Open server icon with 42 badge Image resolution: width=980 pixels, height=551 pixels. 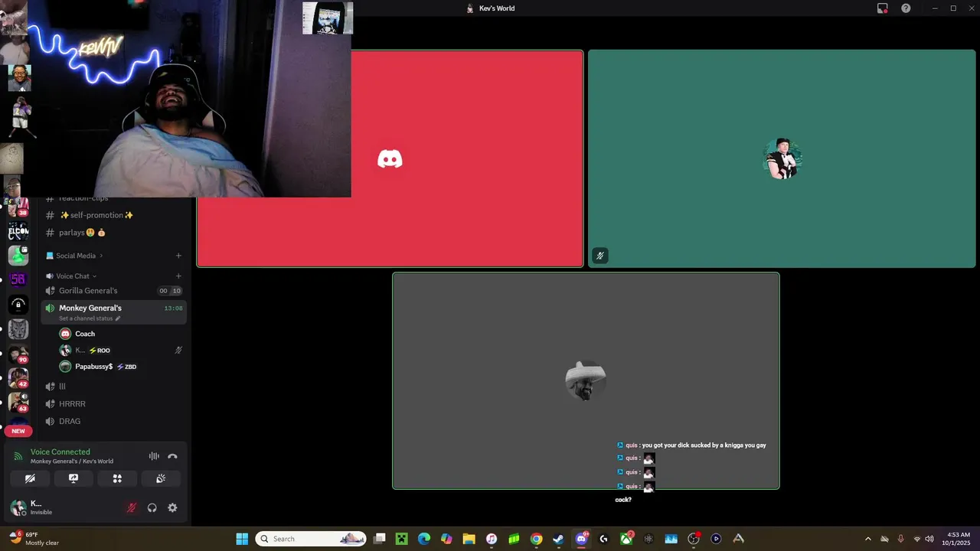coord(18,378)
